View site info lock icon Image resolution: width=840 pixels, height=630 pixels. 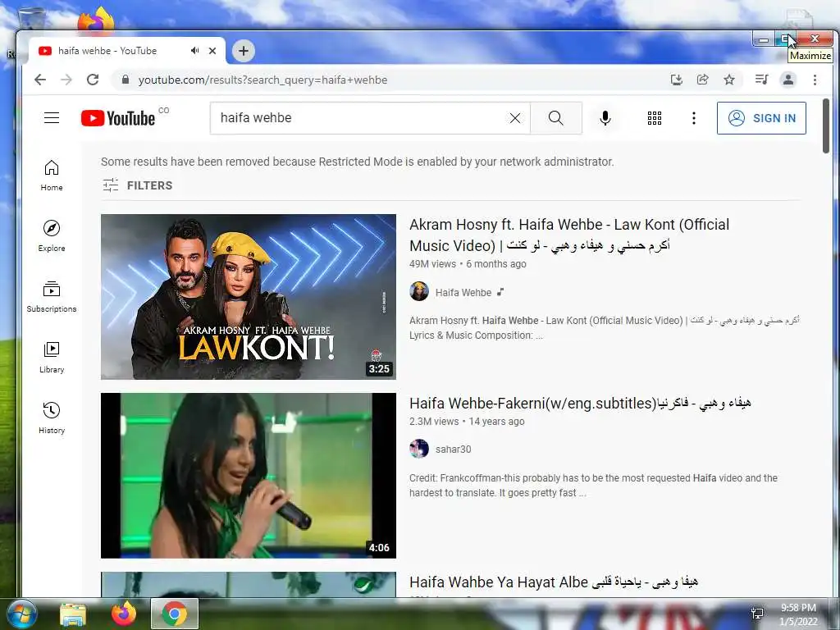click(126, 80)
